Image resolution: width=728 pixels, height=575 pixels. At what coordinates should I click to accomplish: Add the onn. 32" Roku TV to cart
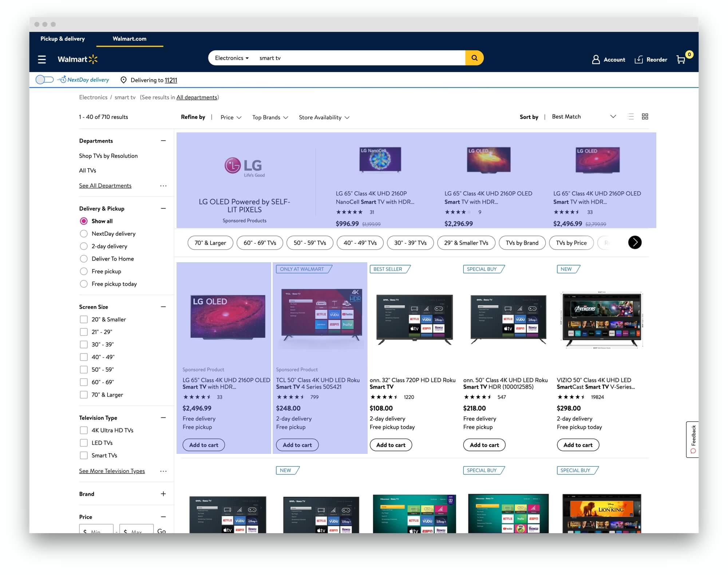391,445
